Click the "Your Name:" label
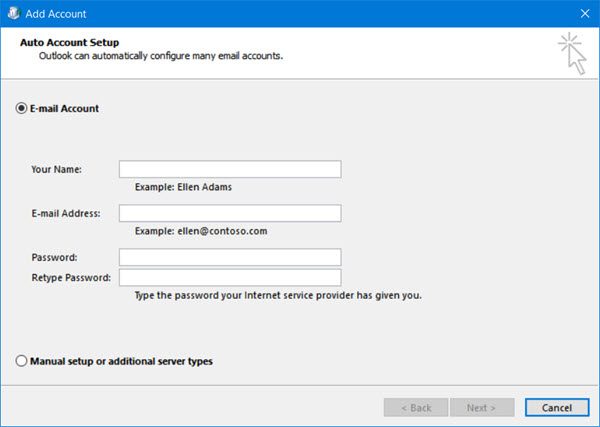This screenshot has height=427, width=600. pyautogui.click(x=56, y=169)
